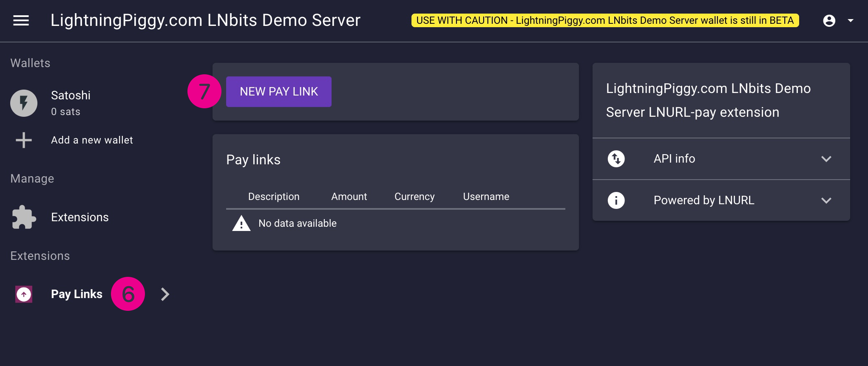
Task: Click the LNURL-pay extension card title
Action: point(708,100)
